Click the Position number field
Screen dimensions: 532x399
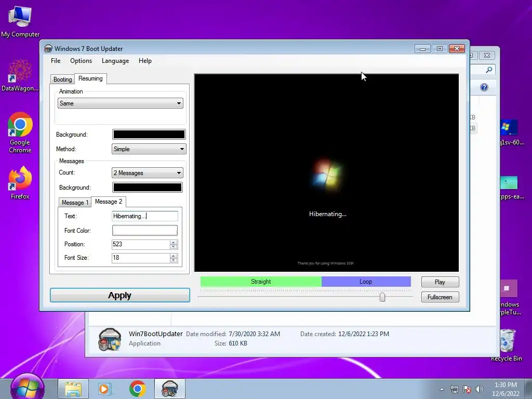tap(141, 244)
